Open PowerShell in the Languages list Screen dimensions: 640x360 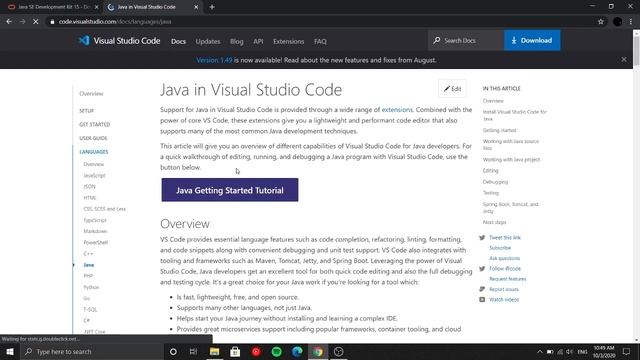pyautogui.click(x=96, y=242)
